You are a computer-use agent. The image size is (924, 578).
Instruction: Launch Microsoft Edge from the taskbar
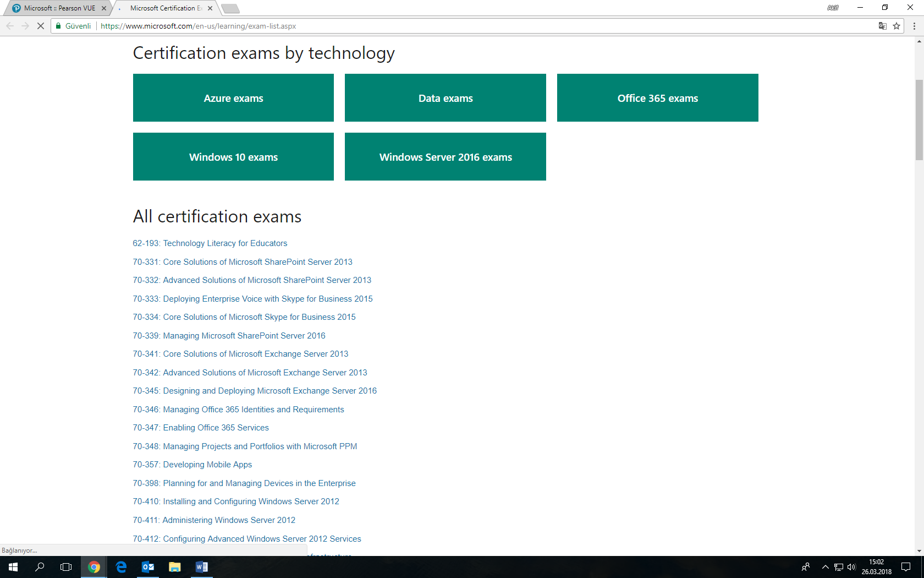(x=121, y=567)
